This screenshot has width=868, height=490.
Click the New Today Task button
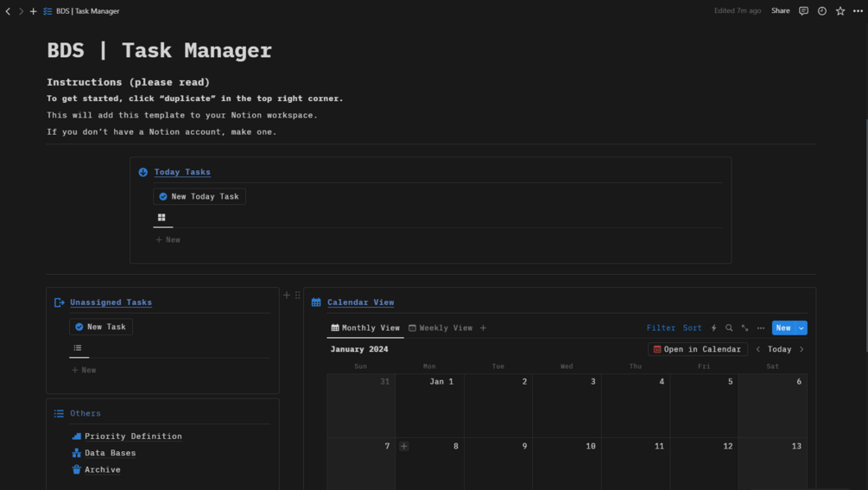coord(200,196)
